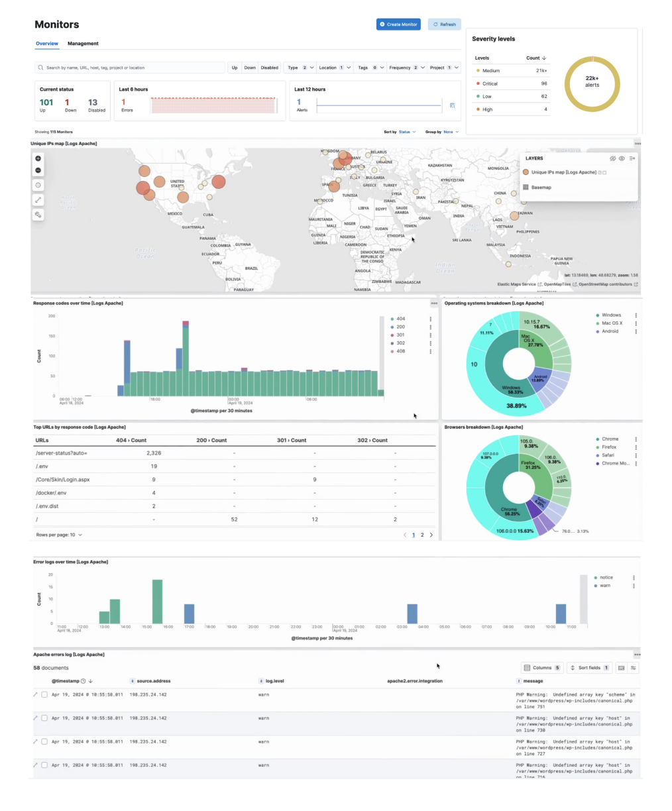
Task: Show all map layers with eye icon
Action: (x=622, y=158)
